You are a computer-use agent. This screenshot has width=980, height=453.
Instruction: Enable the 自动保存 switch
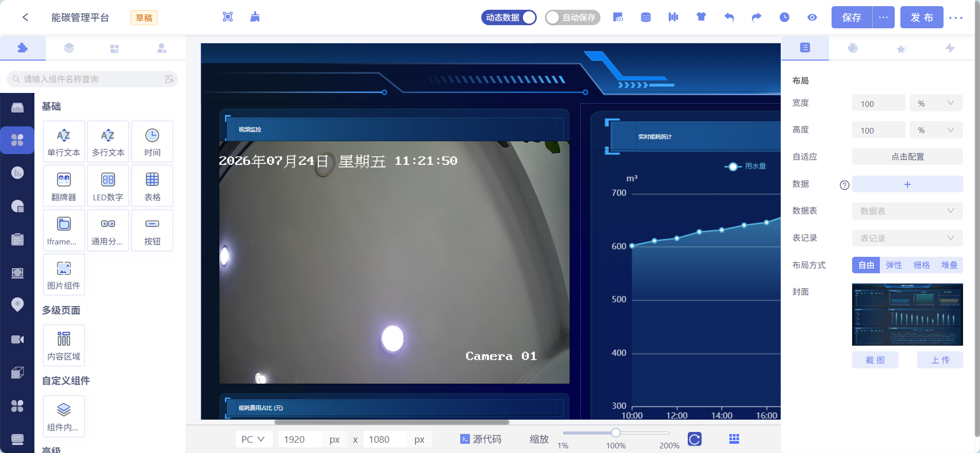coord(573,17)
